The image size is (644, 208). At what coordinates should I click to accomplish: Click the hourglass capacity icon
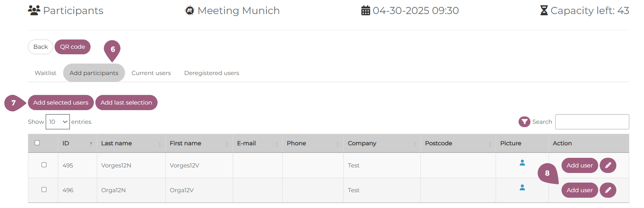544,11
